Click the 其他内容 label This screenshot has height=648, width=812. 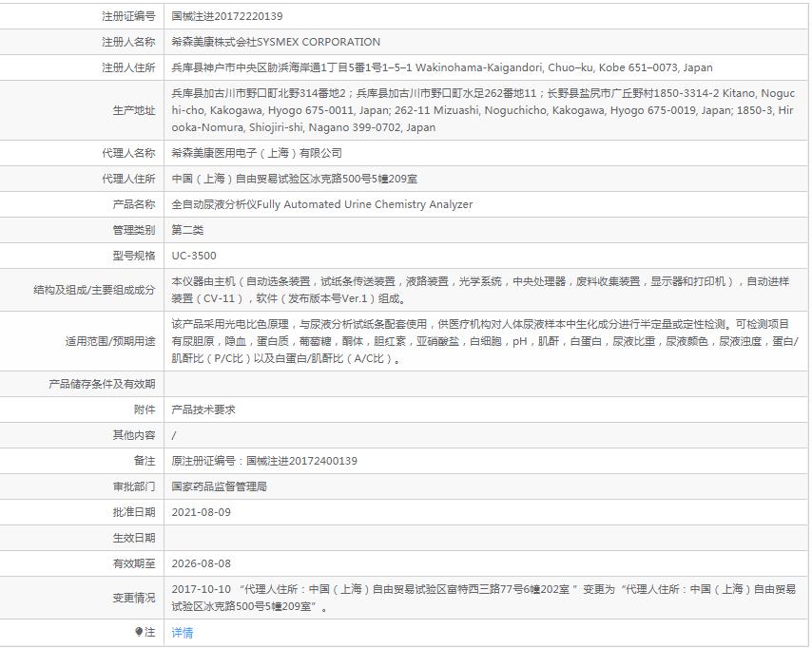[134, 435]
